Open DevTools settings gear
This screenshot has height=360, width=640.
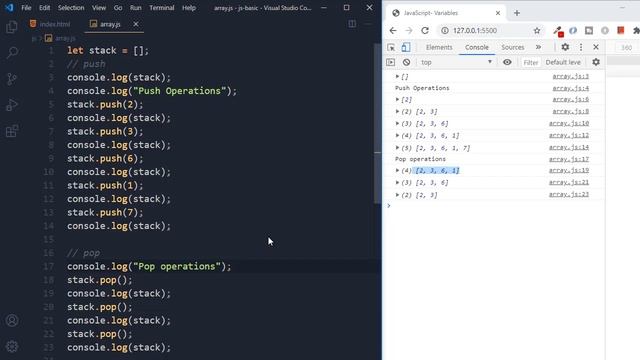tap(565, 47)
